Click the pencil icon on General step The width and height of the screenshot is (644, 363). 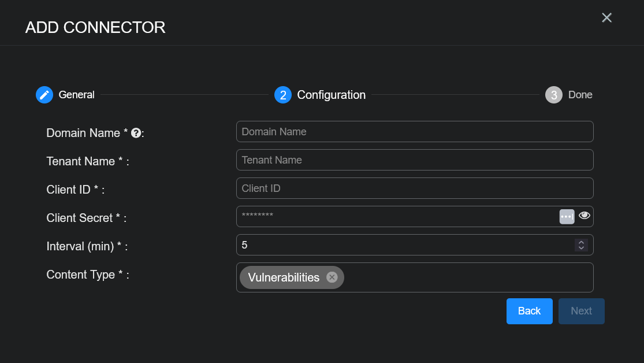(44, 95)
